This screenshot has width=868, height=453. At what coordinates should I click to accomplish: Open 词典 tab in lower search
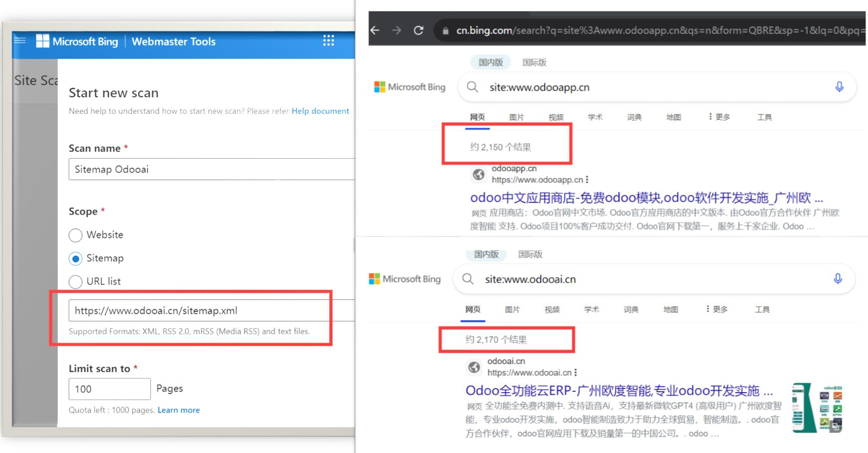pyautogui.click(x=631, y=309)
